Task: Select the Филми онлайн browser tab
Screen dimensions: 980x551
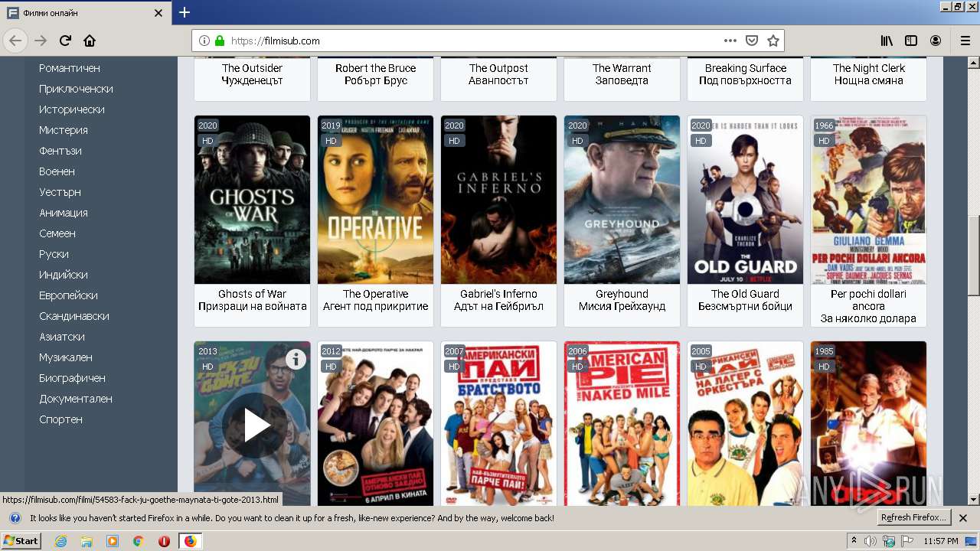Action: point(86,13)
